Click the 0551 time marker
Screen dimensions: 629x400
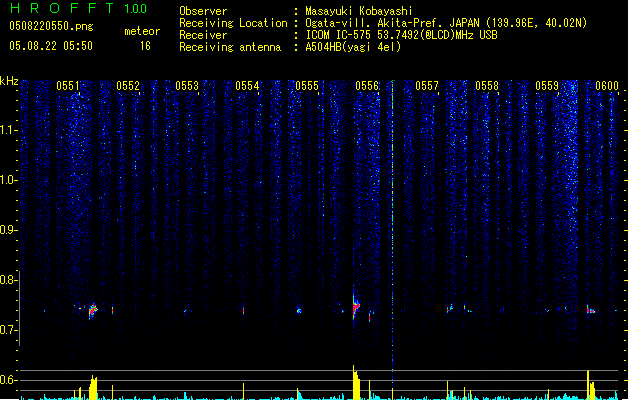click(68, 86)
